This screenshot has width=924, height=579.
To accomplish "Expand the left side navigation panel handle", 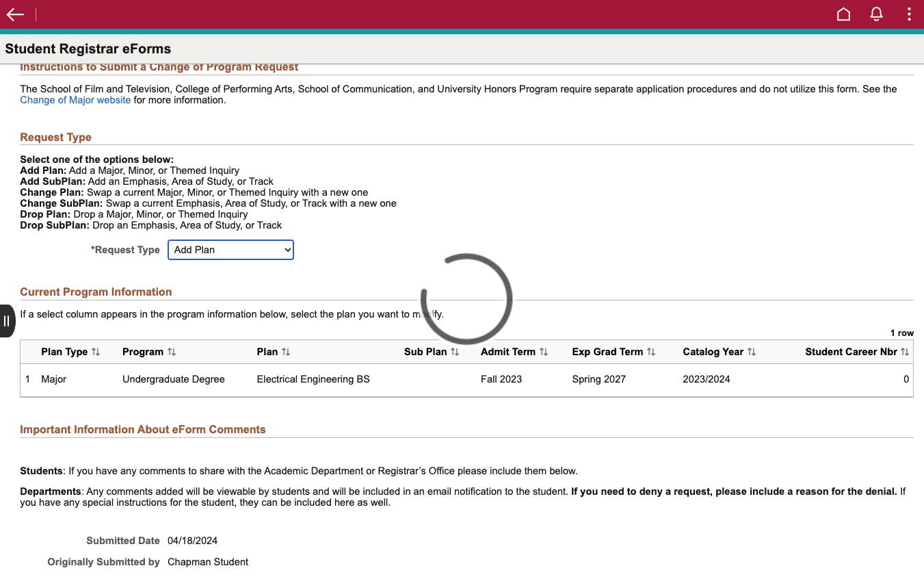I will pos(7,321).
